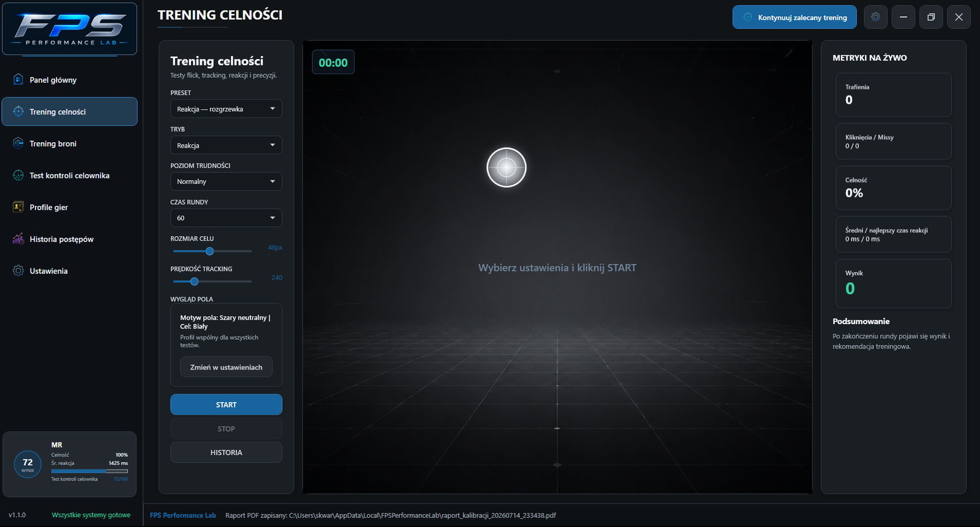Click the Rozmiar celu slider handle

click(x=209, y=251)
